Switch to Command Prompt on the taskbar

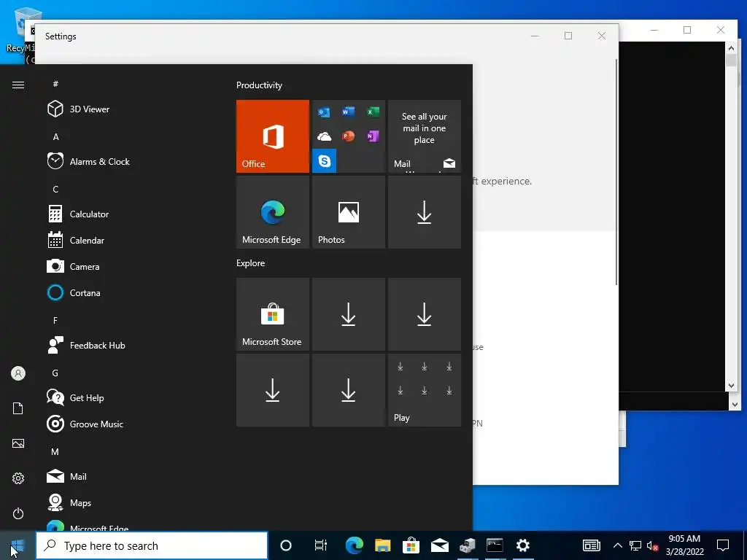tap(495, 545)
